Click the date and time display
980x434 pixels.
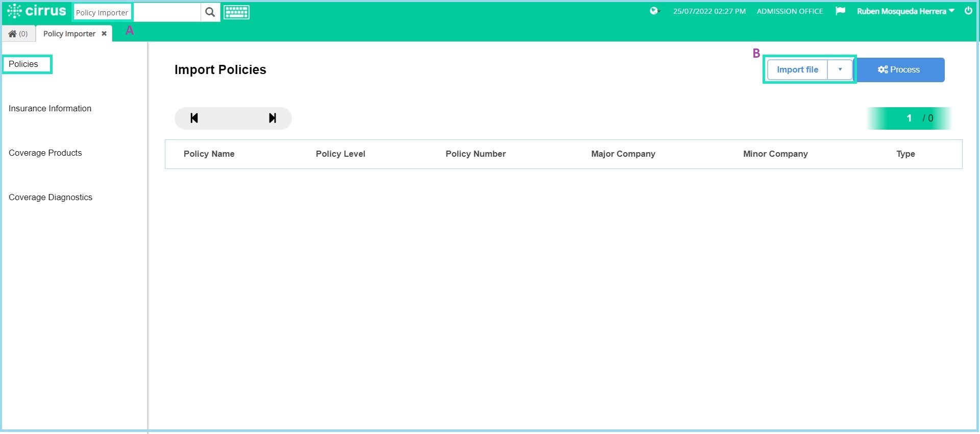click(x=709, y=11)
